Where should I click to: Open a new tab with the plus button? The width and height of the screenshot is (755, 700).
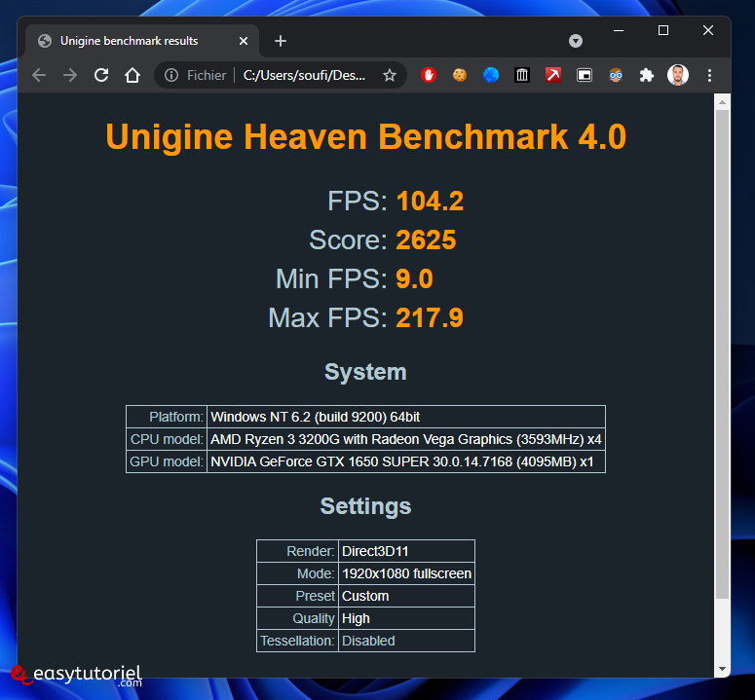[x=281, y=41]
